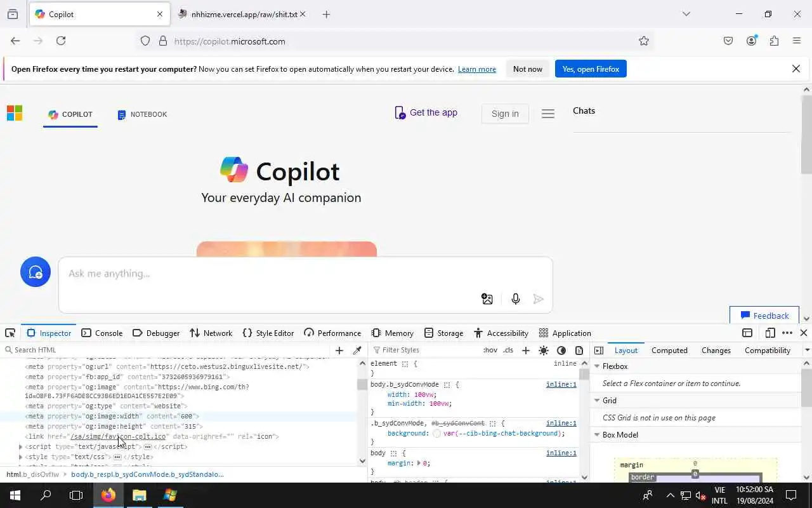
Task: Add a new HTML node with plus icon
Action: (339, 350)
